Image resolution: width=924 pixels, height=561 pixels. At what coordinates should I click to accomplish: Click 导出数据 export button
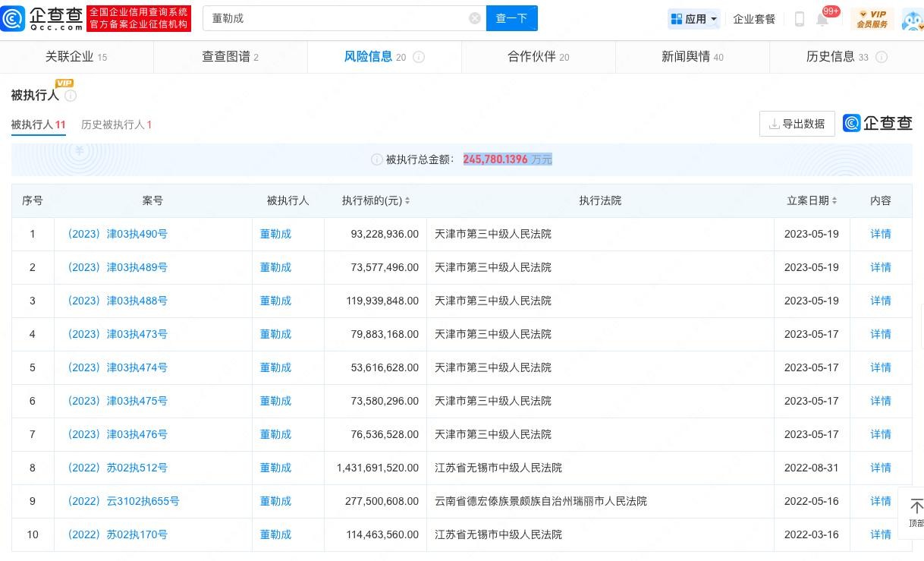(797, 124)
